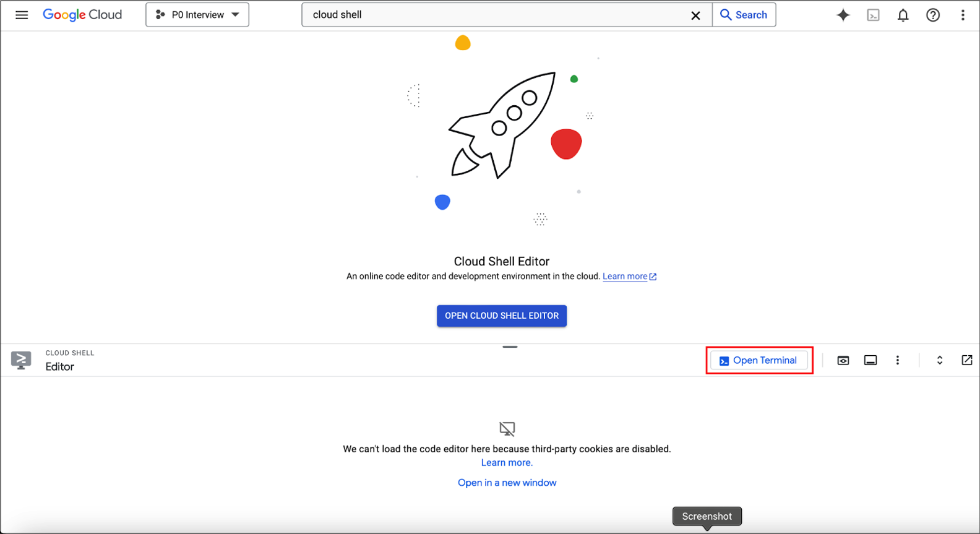Click the Open Terminal button
This screenshot has width=980, height=534.
point(759,360)
